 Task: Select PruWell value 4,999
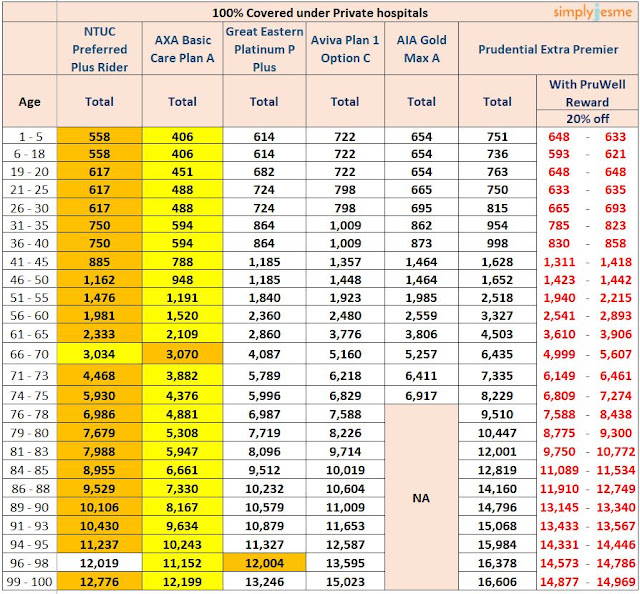(559, 354)
